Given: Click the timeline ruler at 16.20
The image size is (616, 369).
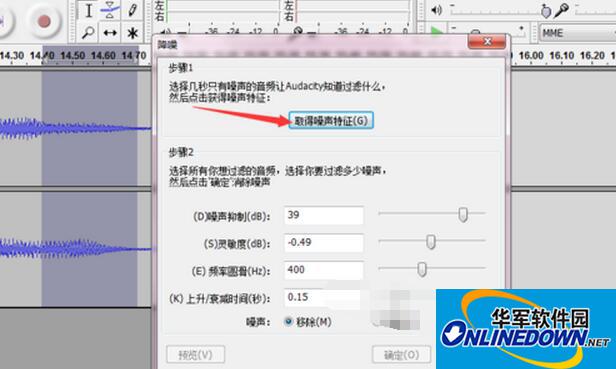Looking at the screenshot, I should 592,56.
